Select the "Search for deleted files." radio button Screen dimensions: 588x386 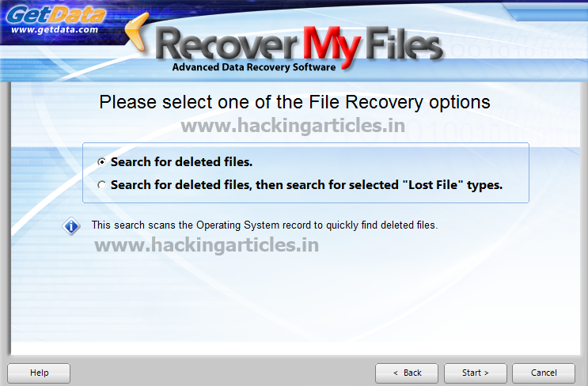click(101, 162)
